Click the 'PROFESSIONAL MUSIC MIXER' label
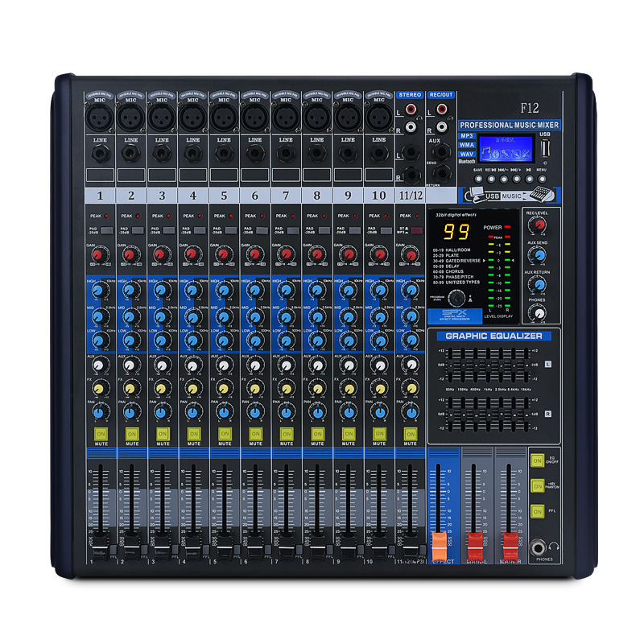The height and width of the screenshot is (644, 644). click(x=510, y=125)
